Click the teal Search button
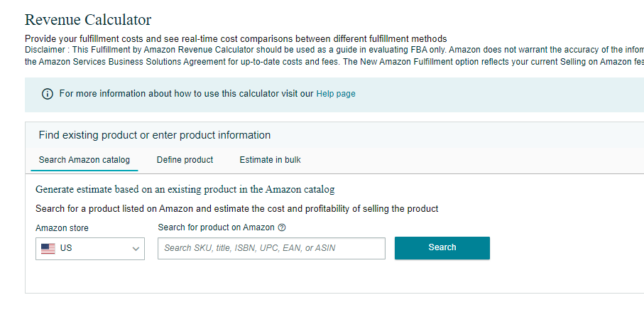The height and width of the screenshot is (322, 644). point(442,247)
